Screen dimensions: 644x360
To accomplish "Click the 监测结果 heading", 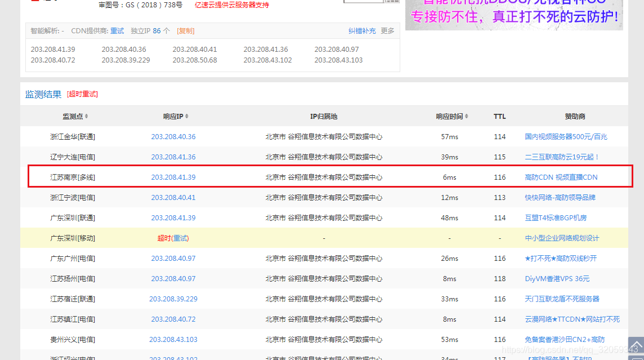I will click(x=43, y=94).
